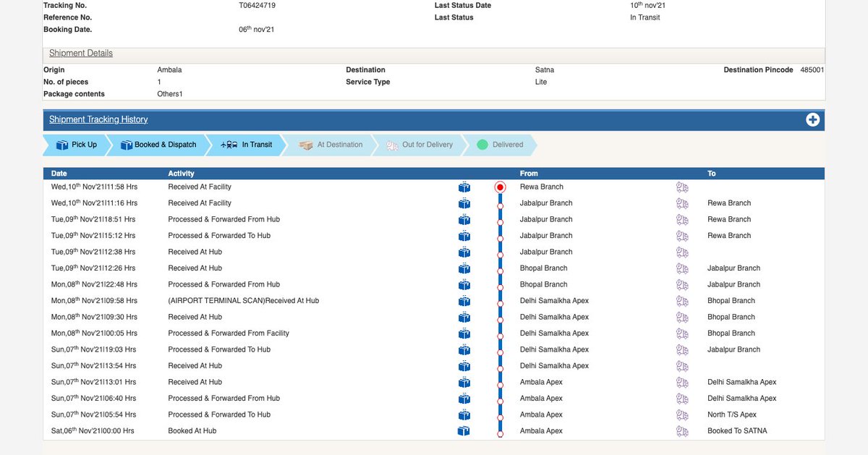Click the Activity column header
Image resolution: width=868 pixels, height=455 pixels.
point(181,174)
